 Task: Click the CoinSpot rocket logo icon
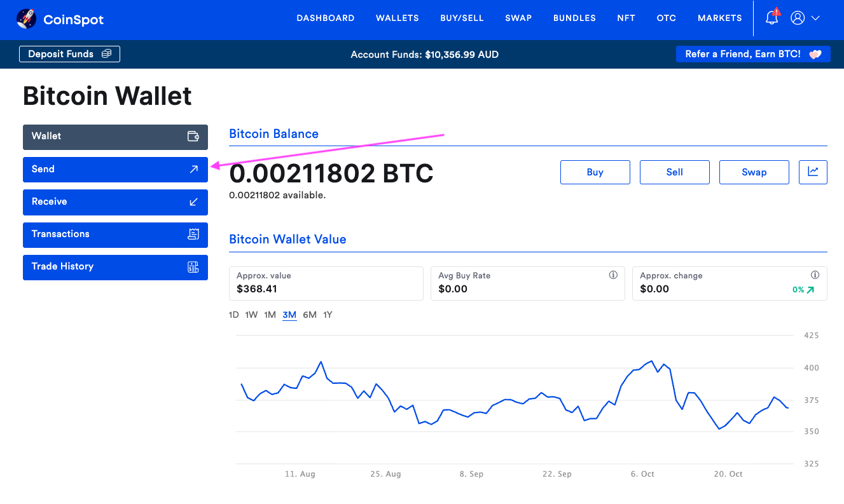[x=27, y=19]
